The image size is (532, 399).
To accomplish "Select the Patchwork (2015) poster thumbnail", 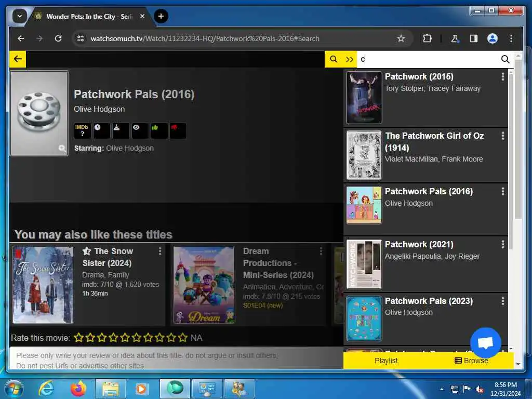I will 364,98.
